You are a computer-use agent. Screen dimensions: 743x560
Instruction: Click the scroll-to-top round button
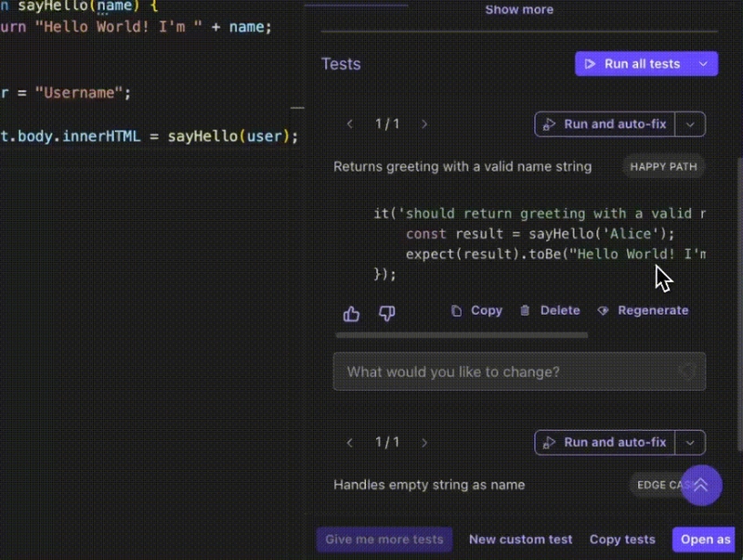pos(701,485)
